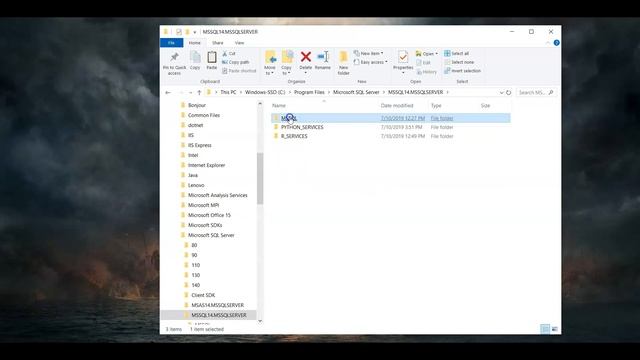
Task: Select IIS Express in tree
Action: pyautogui.click(x=200, y=145)
